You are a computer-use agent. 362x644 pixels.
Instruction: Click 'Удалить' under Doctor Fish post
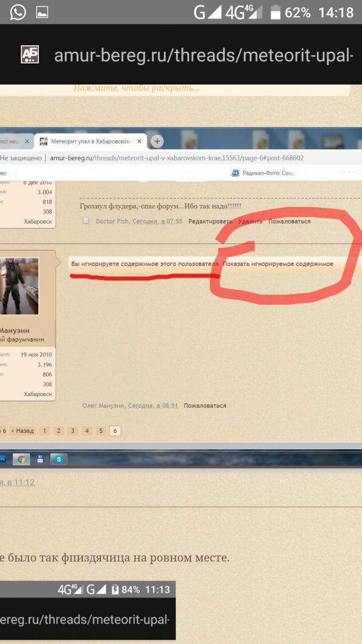click(x=250, y=221)
